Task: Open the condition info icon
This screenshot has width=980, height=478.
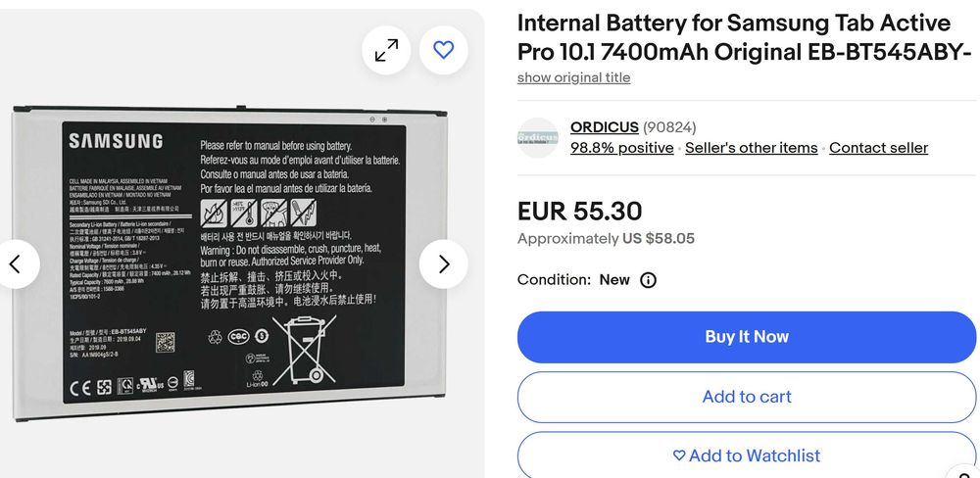Action: [648, 280]
